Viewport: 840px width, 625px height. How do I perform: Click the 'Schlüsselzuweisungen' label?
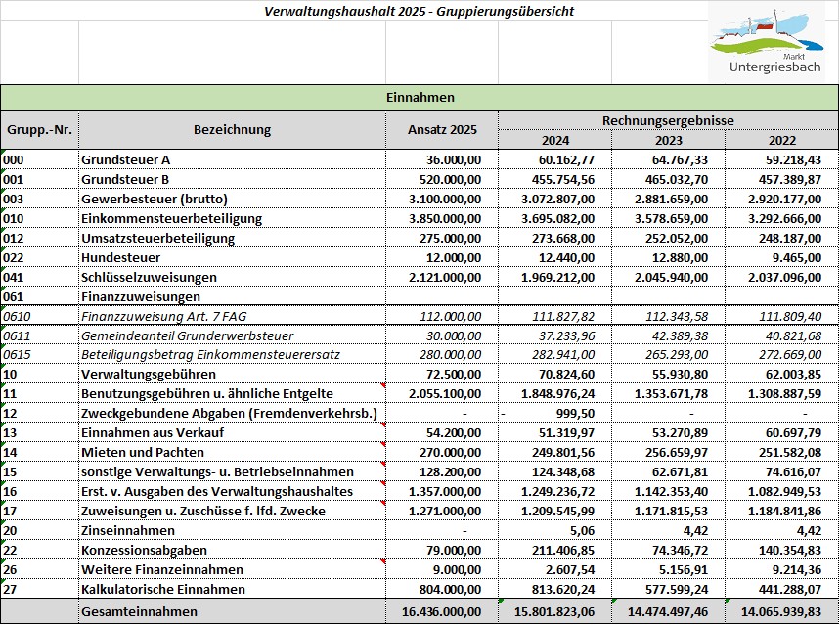149,277
